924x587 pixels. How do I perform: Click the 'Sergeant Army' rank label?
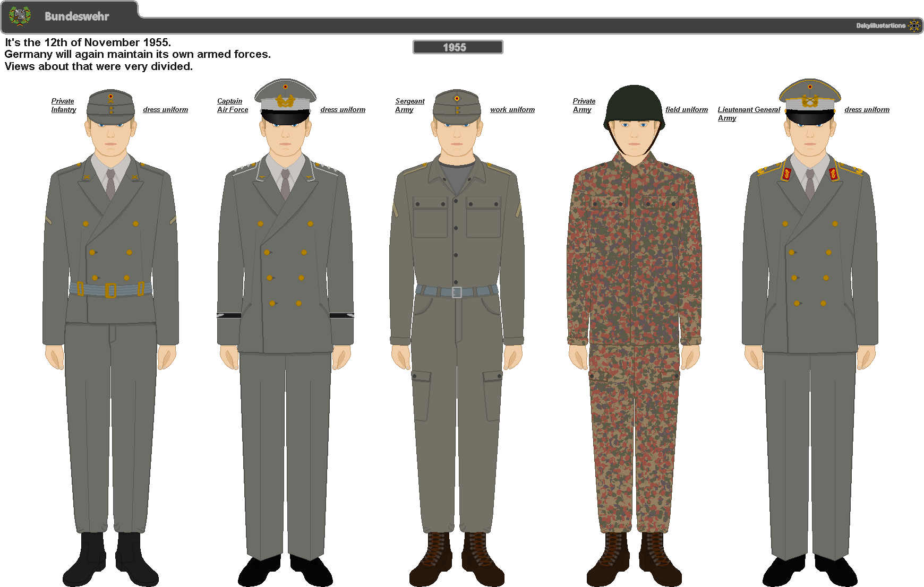pos(410,105)
